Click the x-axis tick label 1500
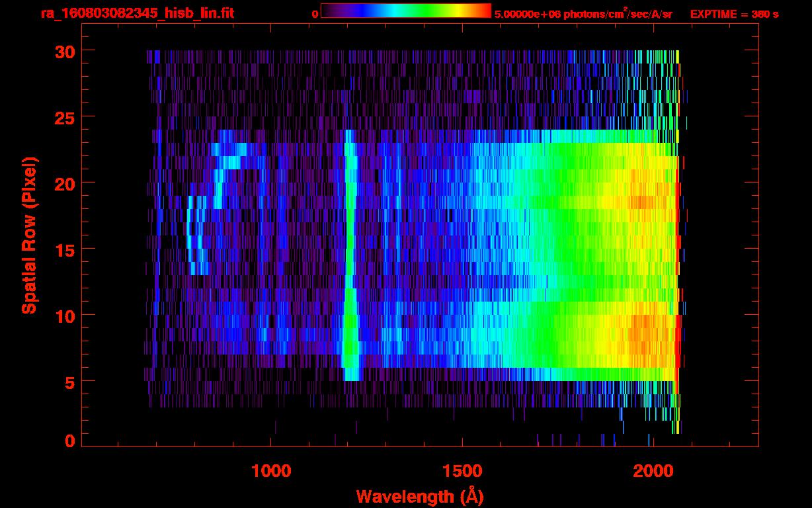812x508 pixels. point(462,471)
